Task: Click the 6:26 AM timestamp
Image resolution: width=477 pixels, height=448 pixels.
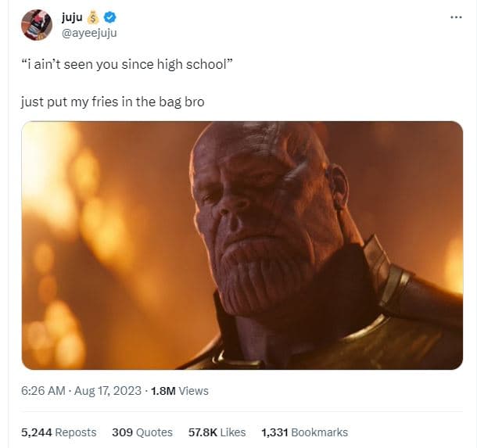Action: pyautogui.click(x=45, y=390)
